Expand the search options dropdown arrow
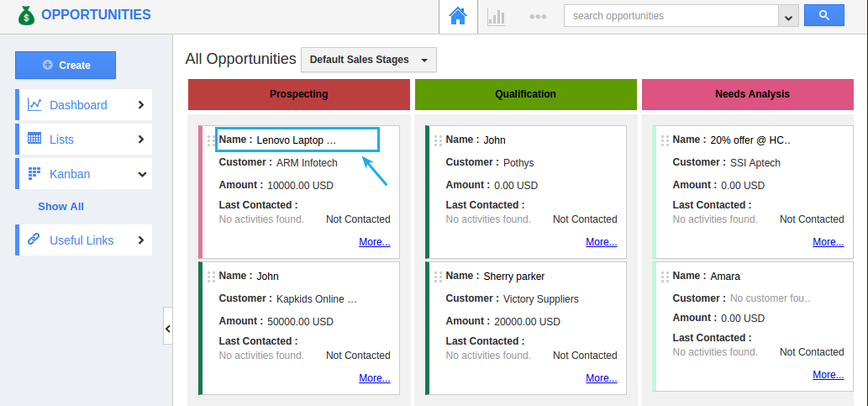Image resolution: width=868 pixels, height=406 pixels. pyautogui.click(x=788, y=17)
